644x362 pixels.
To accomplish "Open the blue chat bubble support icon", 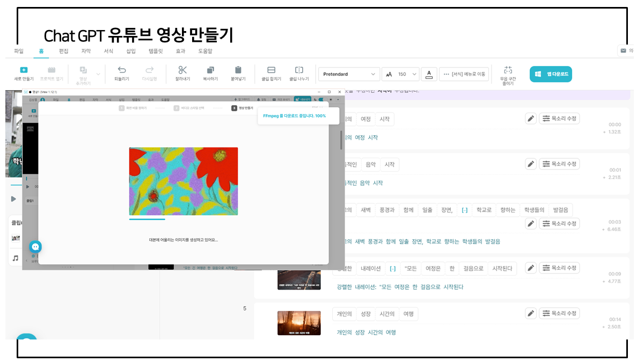I will click(x=35, y=247).
